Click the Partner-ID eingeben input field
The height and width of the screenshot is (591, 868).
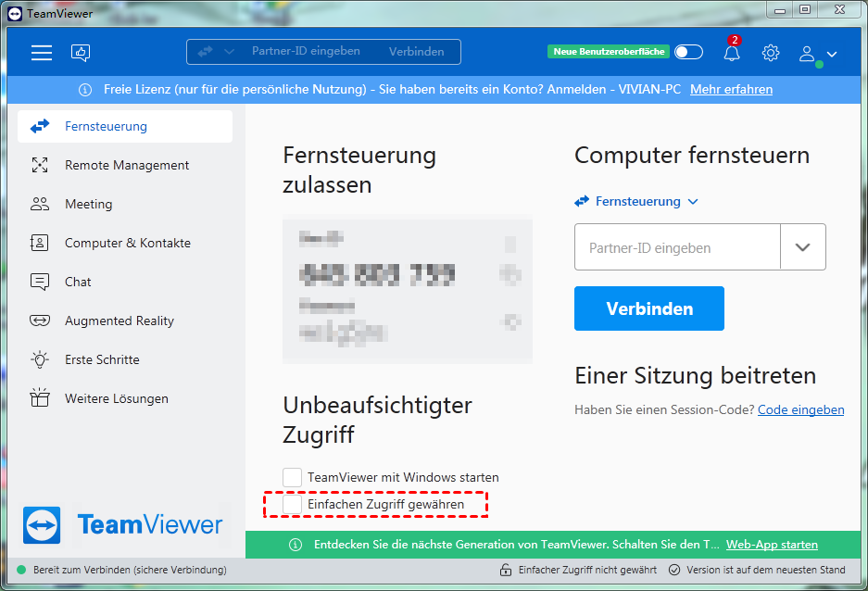[676, 246]
